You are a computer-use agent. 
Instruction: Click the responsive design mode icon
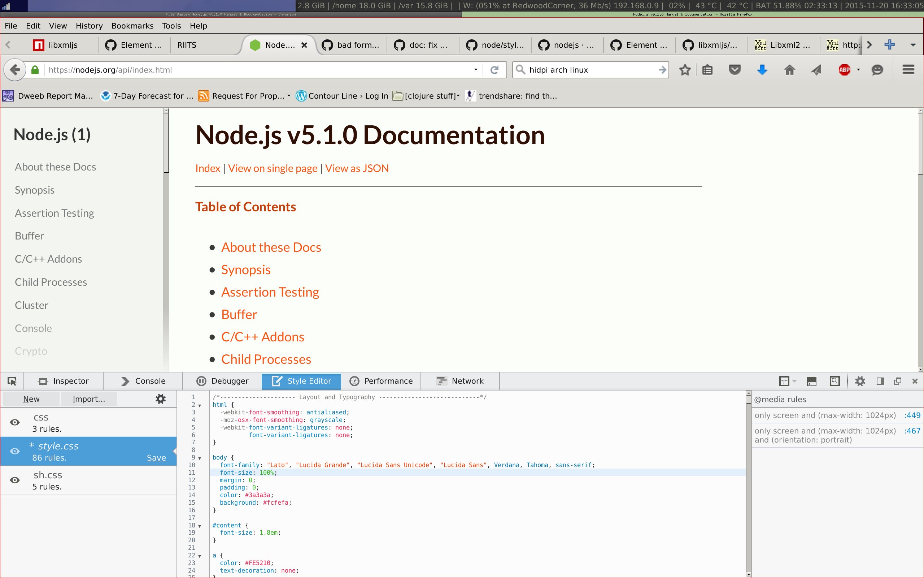tap(834, 381)
